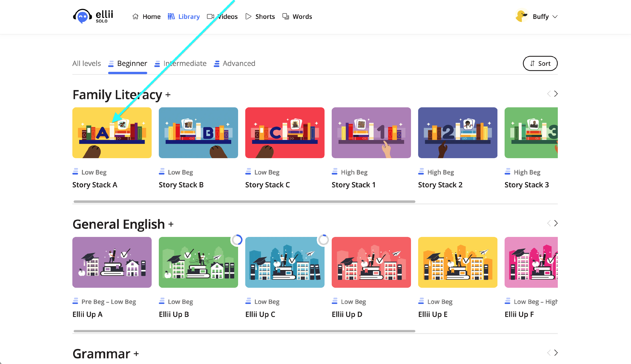Click the Words translation icon

tap(286, 17)
